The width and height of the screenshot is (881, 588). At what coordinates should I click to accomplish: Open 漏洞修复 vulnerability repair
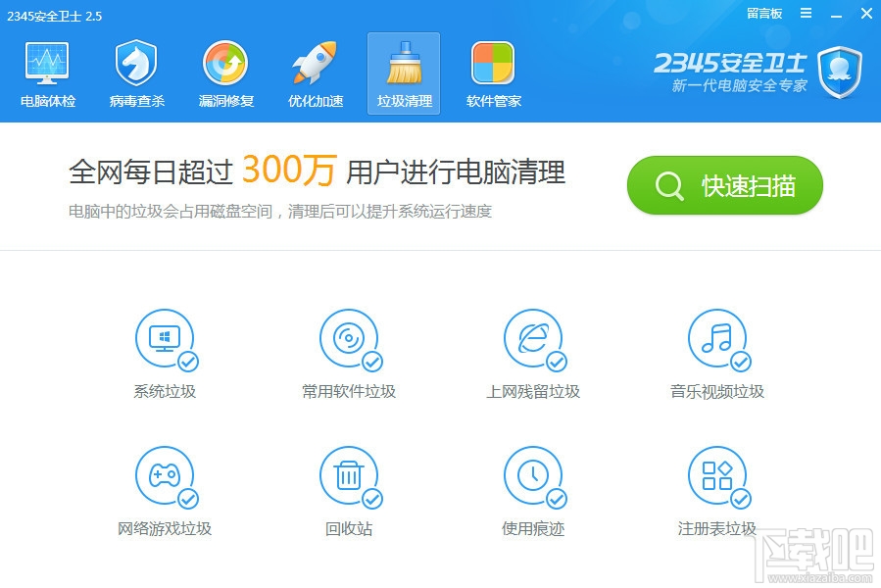(224, 72)
